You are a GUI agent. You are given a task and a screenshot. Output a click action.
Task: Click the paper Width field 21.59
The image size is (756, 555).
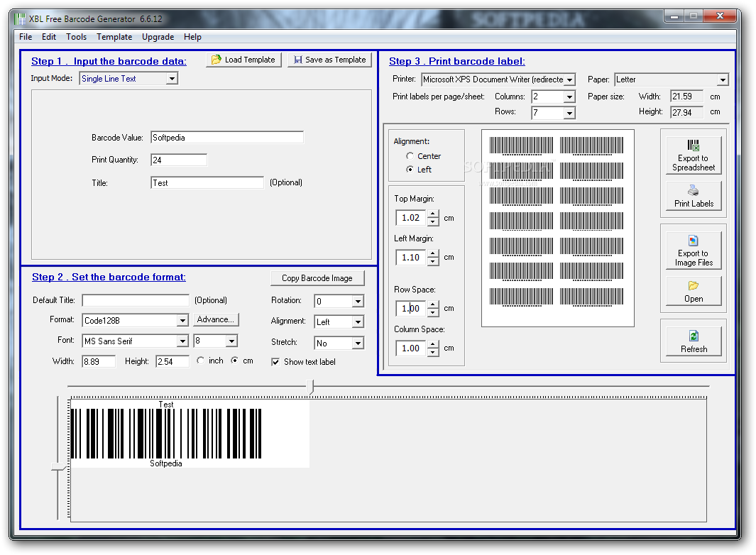tap(686, 97)
